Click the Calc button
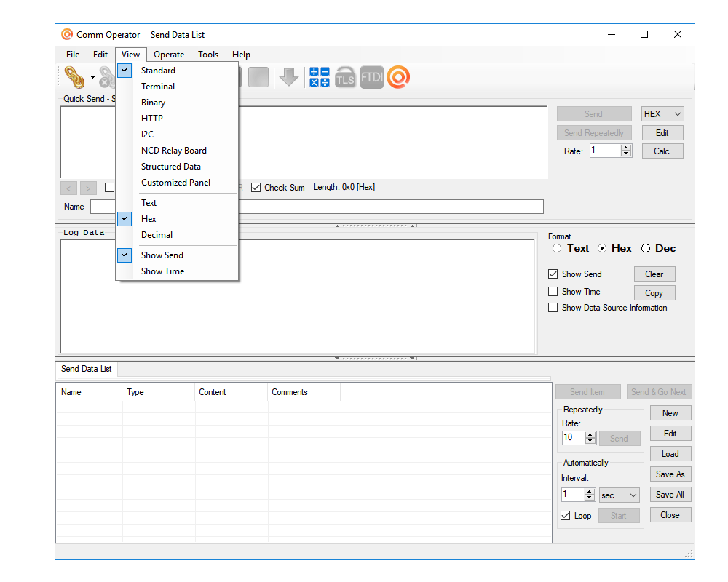 point(662,151)
